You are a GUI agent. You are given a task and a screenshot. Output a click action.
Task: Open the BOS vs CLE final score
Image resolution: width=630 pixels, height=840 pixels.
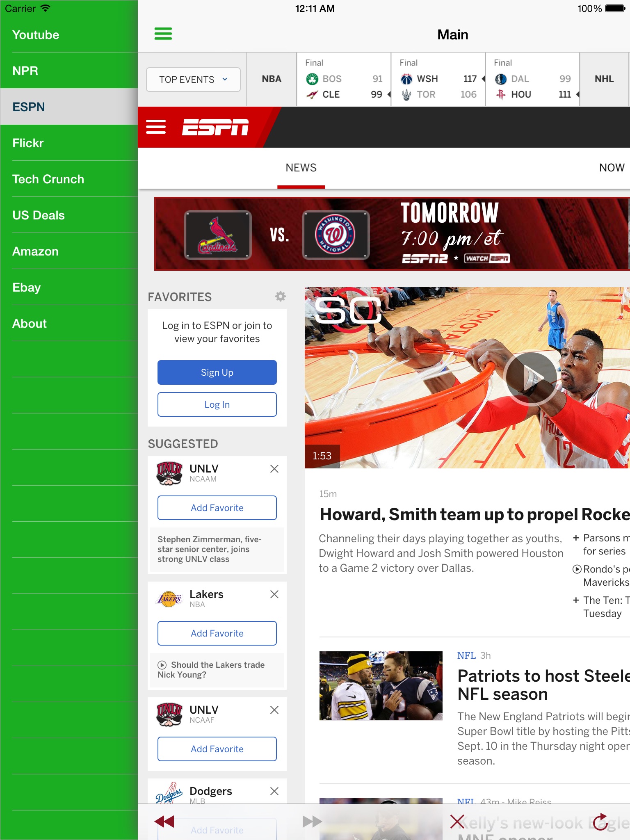(344, 80)
